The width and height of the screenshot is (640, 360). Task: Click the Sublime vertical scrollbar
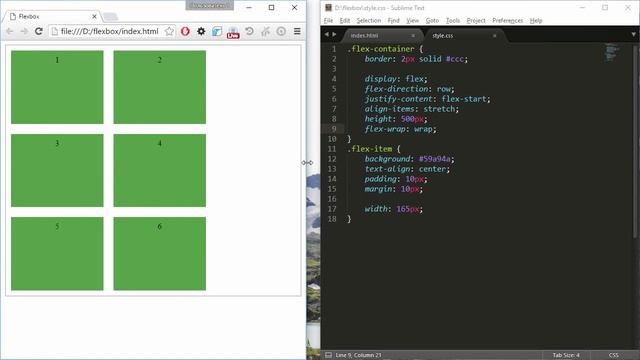coord(635,141)
